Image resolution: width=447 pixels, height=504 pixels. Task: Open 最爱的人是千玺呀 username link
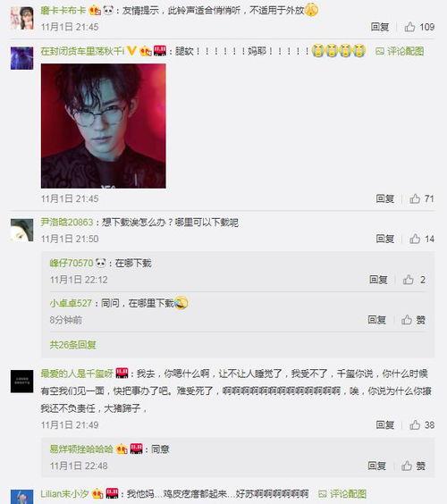point(77,374)
